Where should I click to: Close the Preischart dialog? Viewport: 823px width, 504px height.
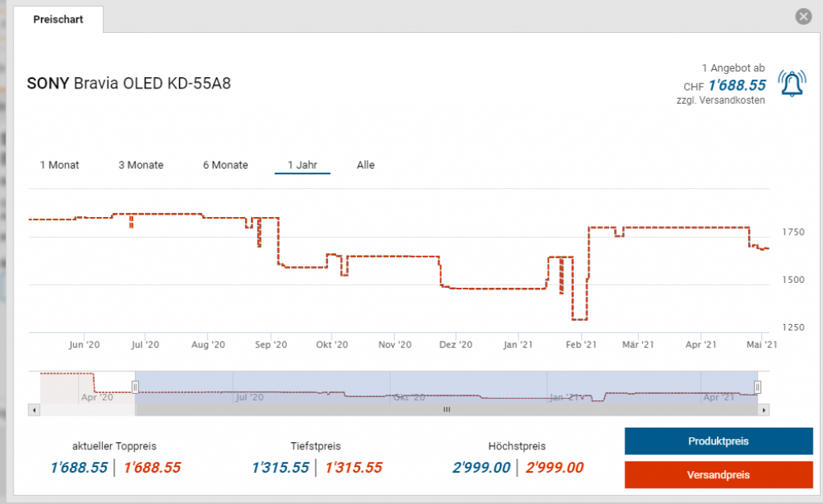802,17
